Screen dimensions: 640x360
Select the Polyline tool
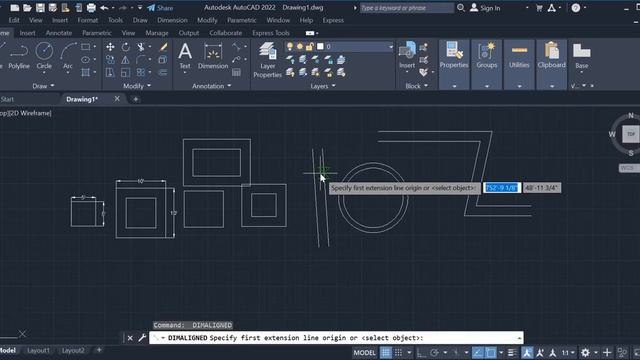coord(19,56)
